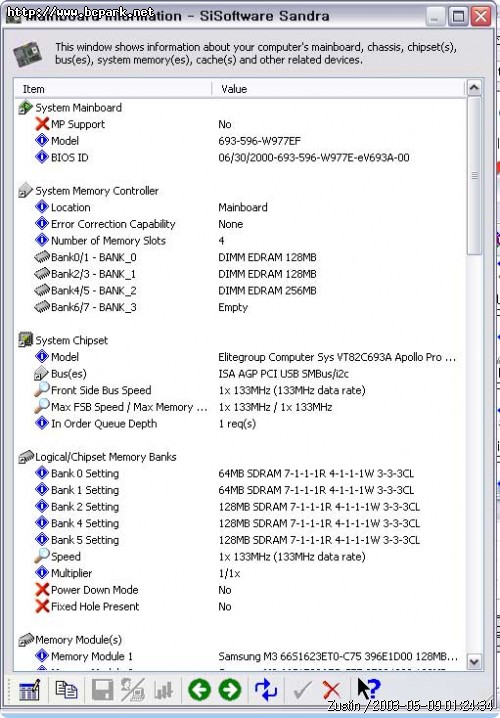Select the Multiplier row
The width and height of the screenshot is (500, 718).
pyautogui.click(x=240, y=573)
